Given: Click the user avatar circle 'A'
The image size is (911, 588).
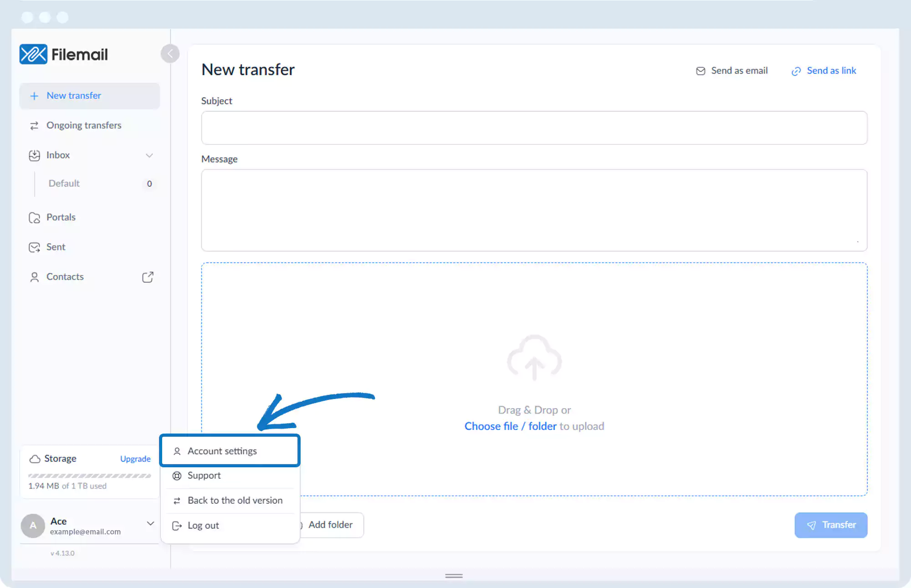Looking at the screenshot, I should (x=33, y=526).
